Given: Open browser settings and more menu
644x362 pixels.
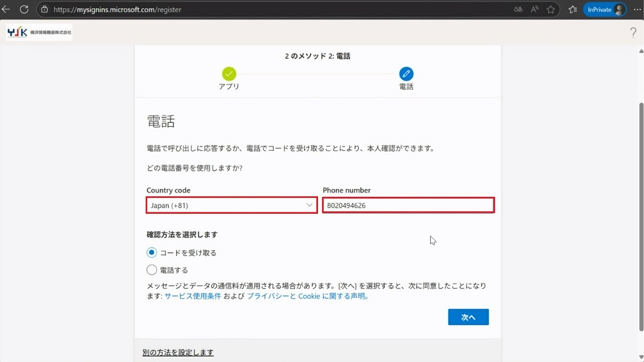Looking at the screenshot, I should (637, 9).
